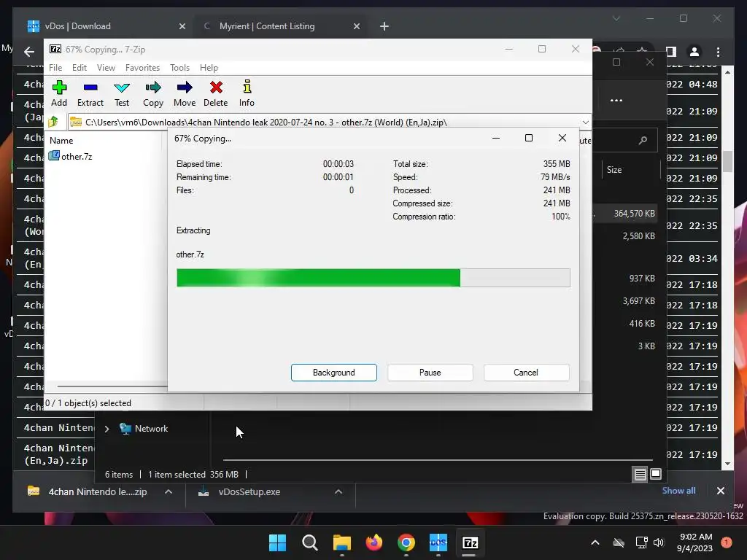747x560 pixels.
Task: Open the browser profile icon
Action: [694, 52]
